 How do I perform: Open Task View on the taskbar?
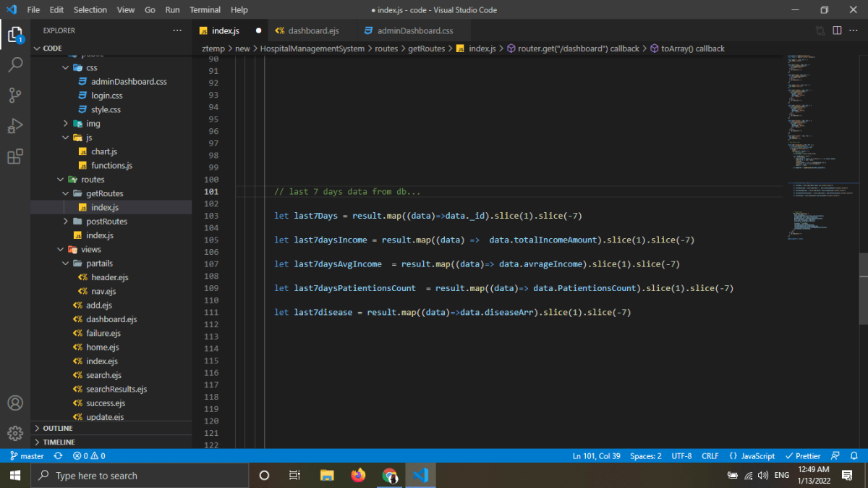(294, 476)
